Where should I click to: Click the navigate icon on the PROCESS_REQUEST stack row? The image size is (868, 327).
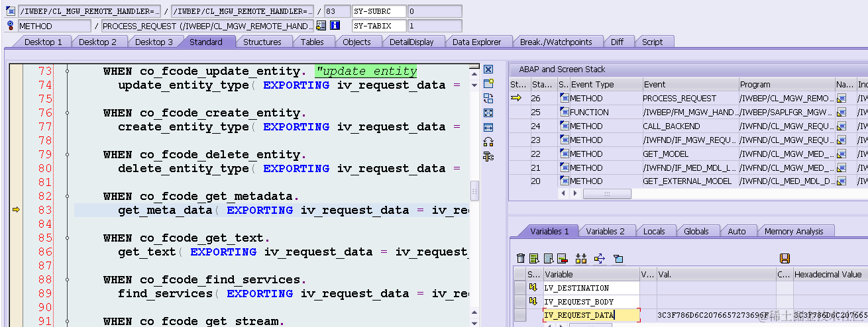coord(841,98)
